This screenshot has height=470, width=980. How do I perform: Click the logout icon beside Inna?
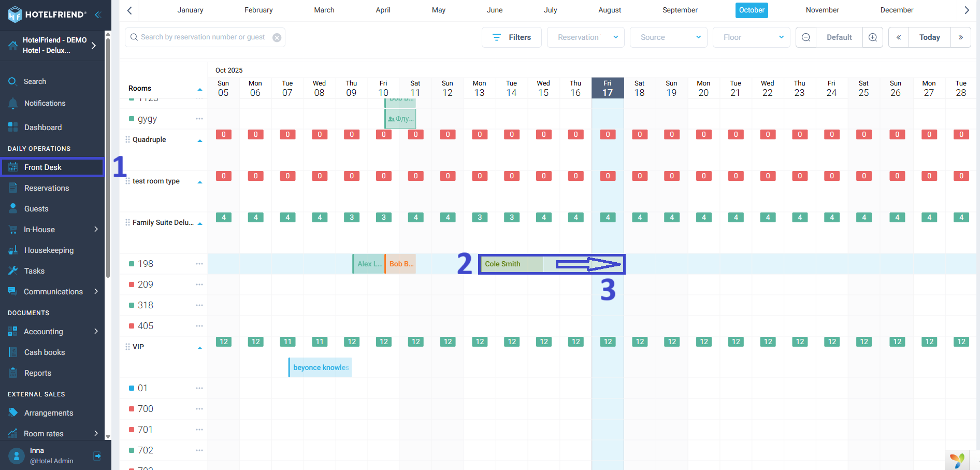click(97, 456)
